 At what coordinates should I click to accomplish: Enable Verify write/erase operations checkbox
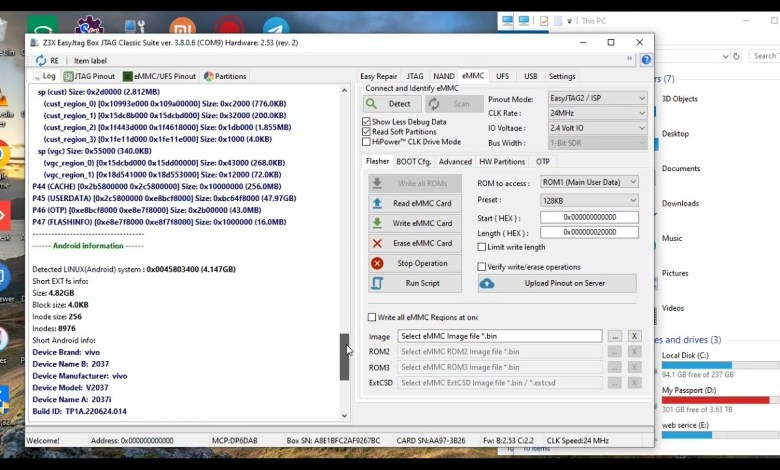pos(482,267)
